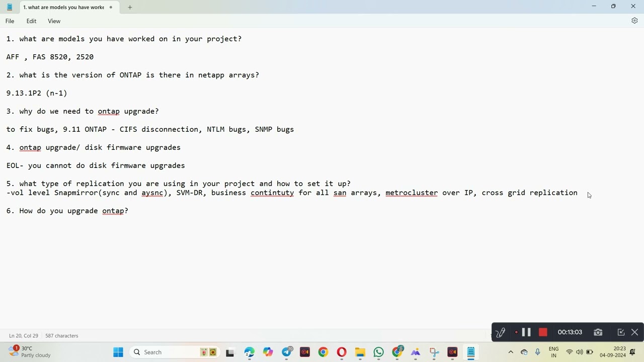644x362 pixels.
Task: Open the Windows Start menu
Action: [x=118, y=352]
